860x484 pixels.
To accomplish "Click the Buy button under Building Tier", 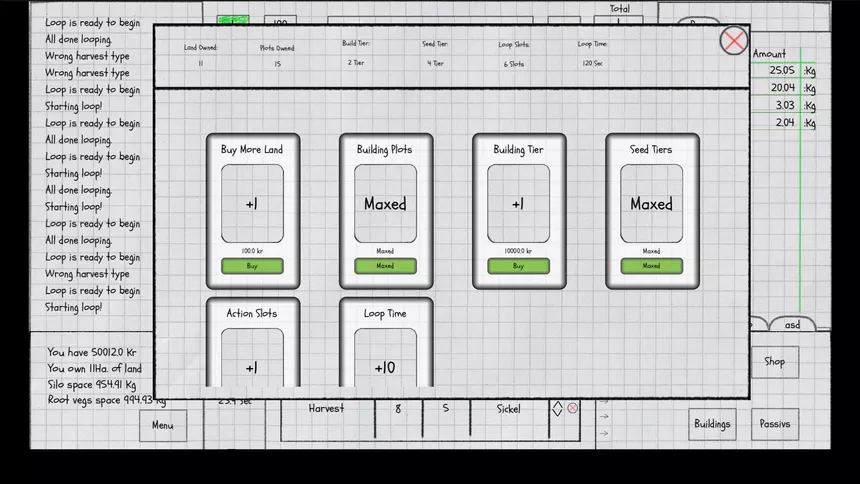I will [518, 266].
